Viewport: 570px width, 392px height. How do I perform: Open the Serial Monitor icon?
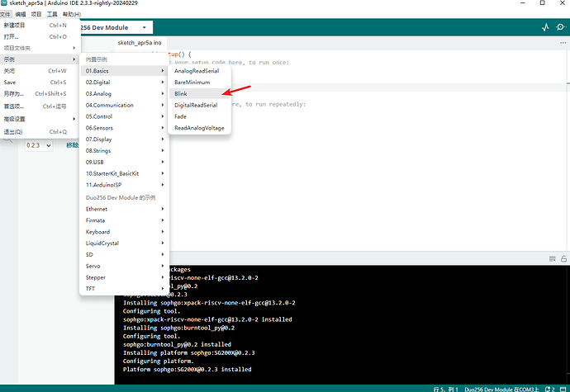[561, 27]
